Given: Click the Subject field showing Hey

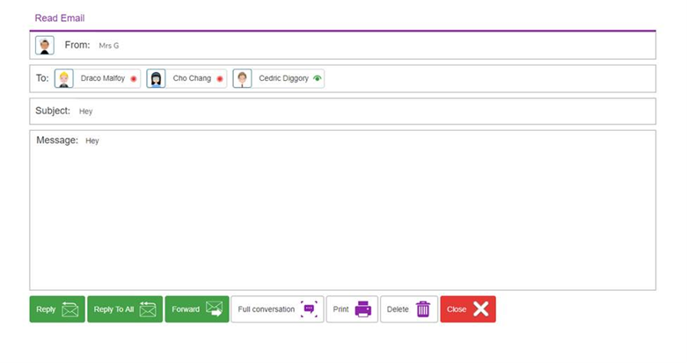Looking at the screenshot, I should tap(343, 111).
